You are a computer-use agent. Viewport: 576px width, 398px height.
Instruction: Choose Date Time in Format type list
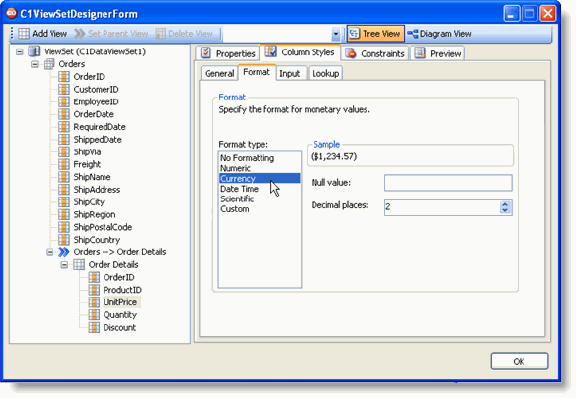pos(239,189)
